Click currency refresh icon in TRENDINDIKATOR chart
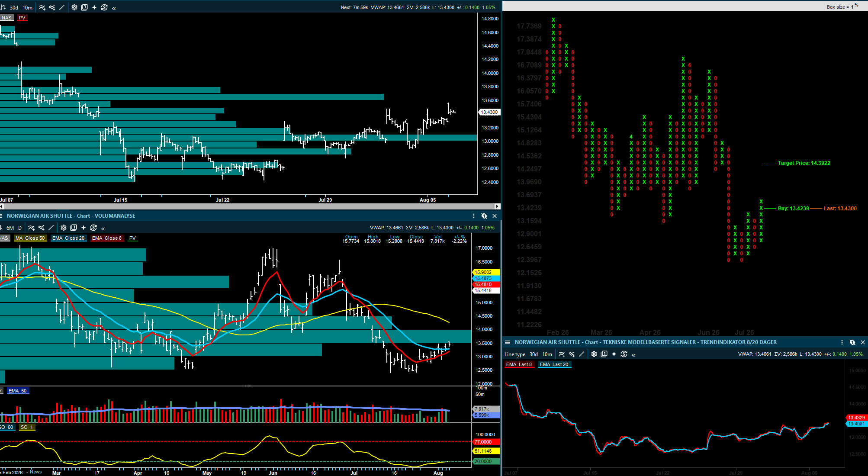 tap(624, 354)
